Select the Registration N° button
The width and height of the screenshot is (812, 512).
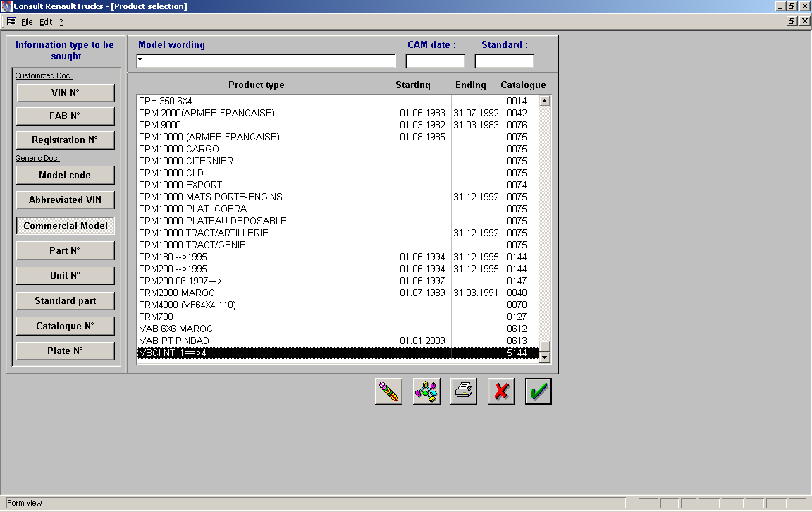click(66, 140)
